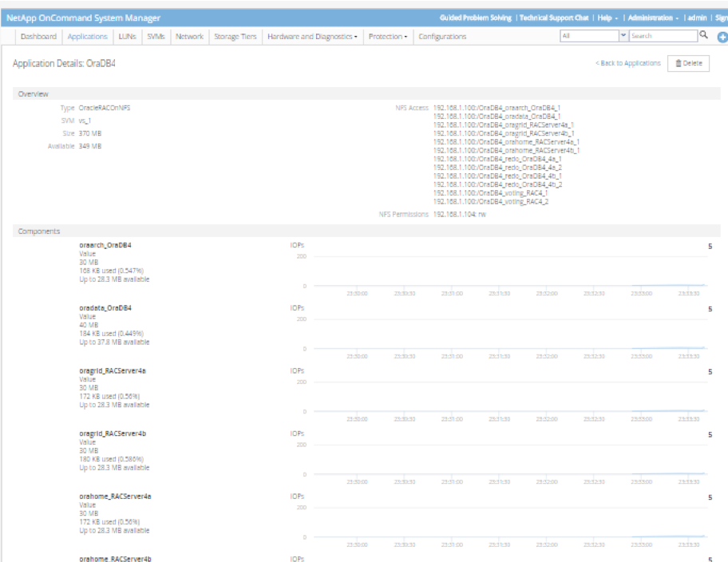Click the vs_1 SVM value
Image resolution: width=728 pixels, height=562 pixels.
[85, 121]
